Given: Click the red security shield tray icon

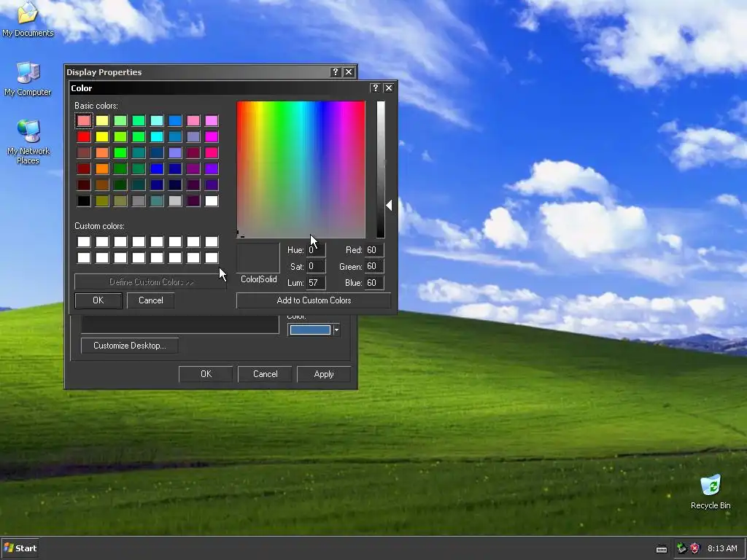Looking at the screenshot, I should 695,548.
